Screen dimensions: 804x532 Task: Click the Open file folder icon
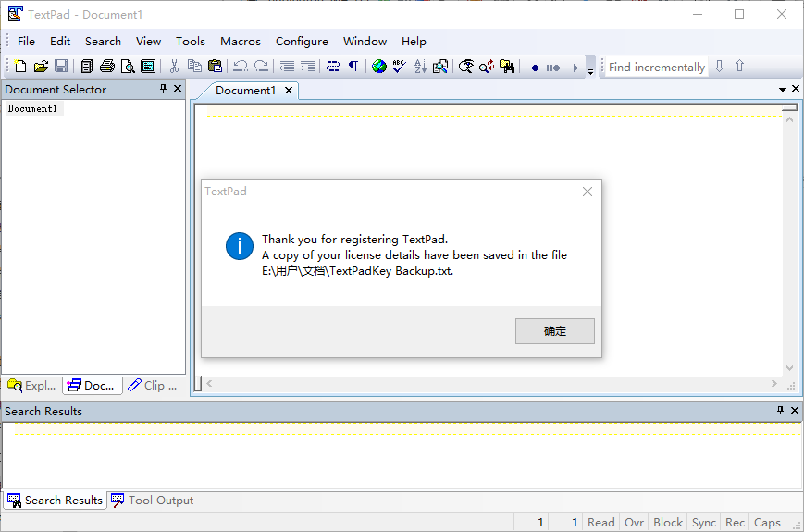[41, 67]
